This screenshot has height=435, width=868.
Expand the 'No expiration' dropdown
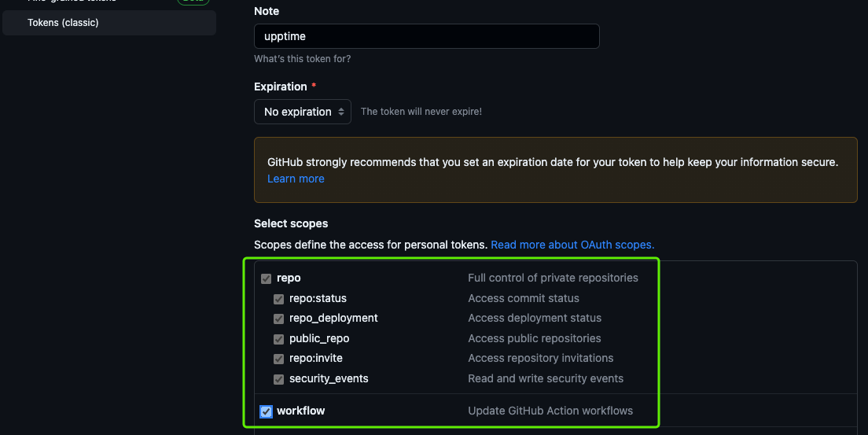[303, 112]
